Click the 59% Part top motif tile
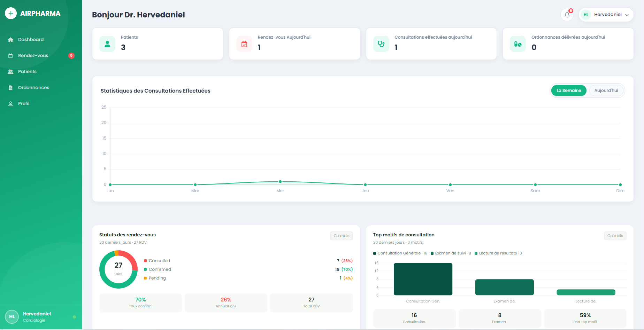 pyautogui.click(x=585, y=319)
